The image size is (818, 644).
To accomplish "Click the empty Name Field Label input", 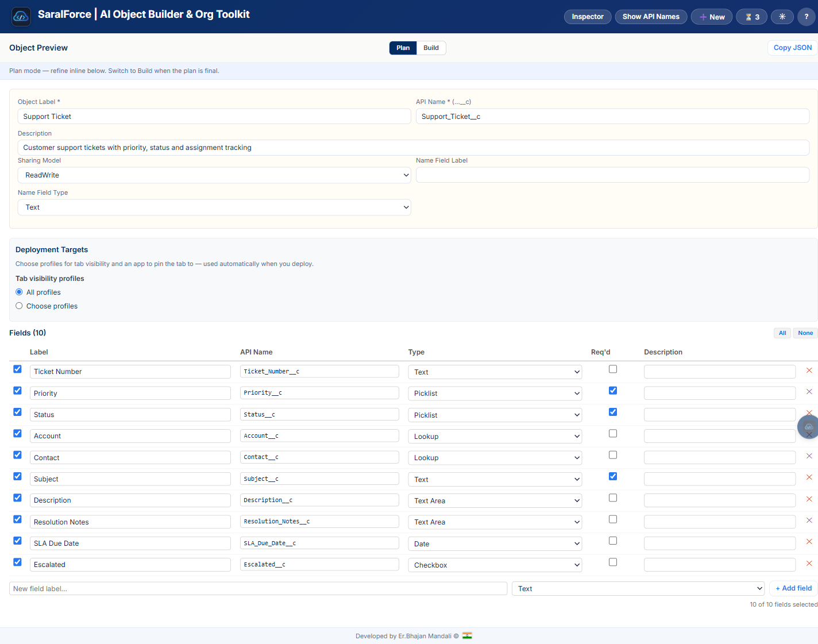I will pos(612,175).
